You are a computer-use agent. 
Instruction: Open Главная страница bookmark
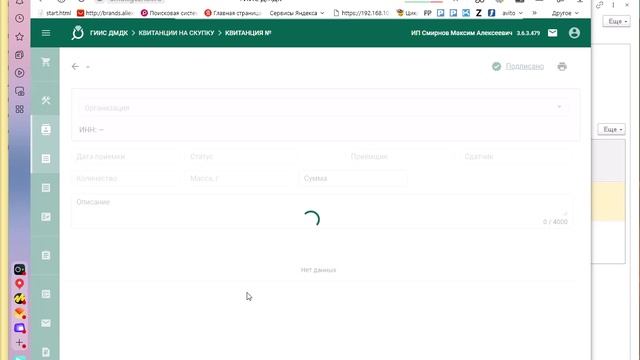point(233,13)
